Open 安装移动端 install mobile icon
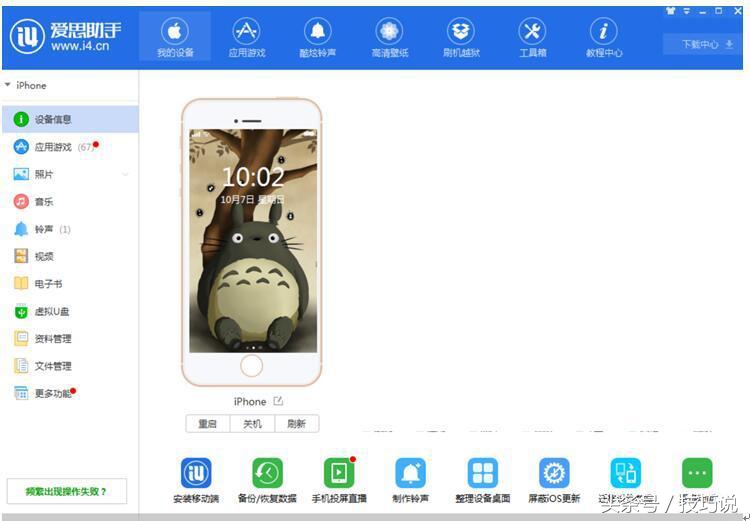Viewport: 750px width, 521px height. click(195, 472)
